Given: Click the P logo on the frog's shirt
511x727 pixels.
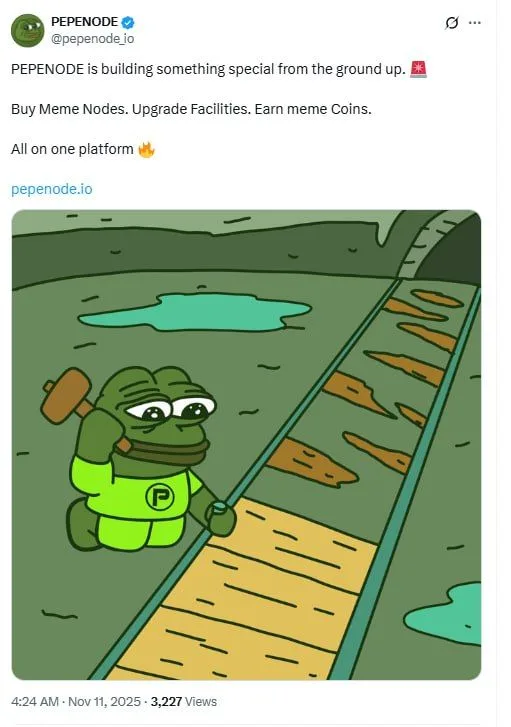Looking at the screenshot, I should [160, 497].
